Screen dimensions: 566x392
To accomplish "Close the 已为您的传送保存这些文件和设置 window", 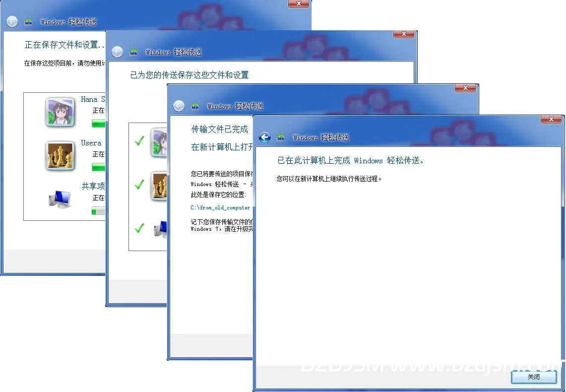I will [404, 34].
